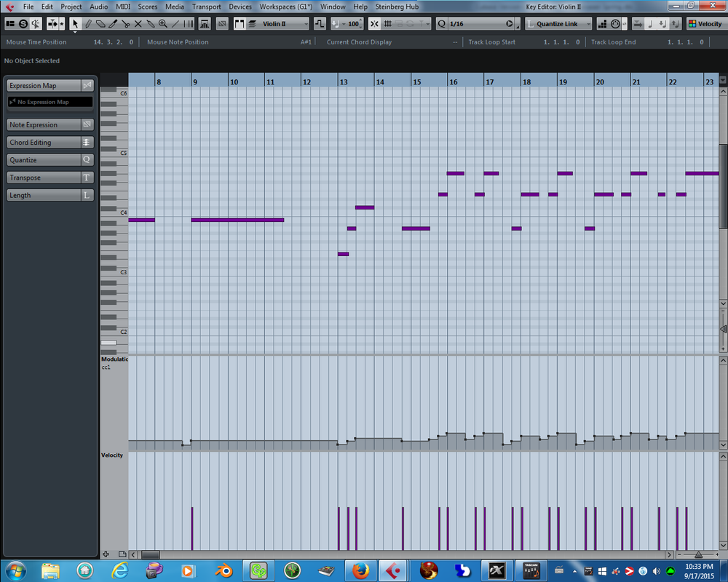Screen dimensions: 728x582
Task: Click bar 16 in the ruler
Action: tap(453, 81)
